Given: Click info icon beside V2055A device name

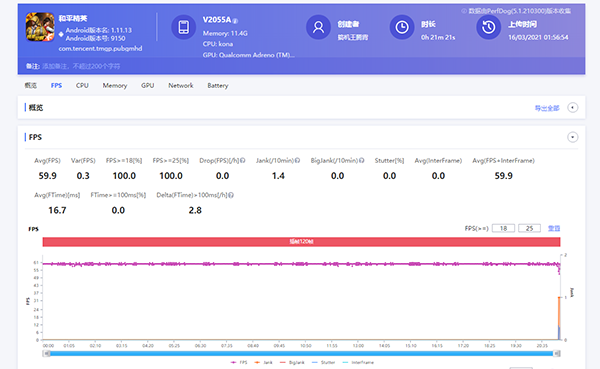Looking at the screenshot, I should pyautogui.click(x=235, y=21).
